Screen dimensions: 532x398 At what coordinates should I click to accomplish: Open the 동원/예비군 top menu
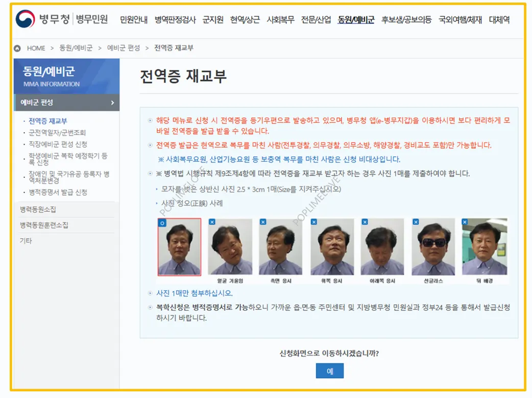pyautogui.click(x=356, y=20)
